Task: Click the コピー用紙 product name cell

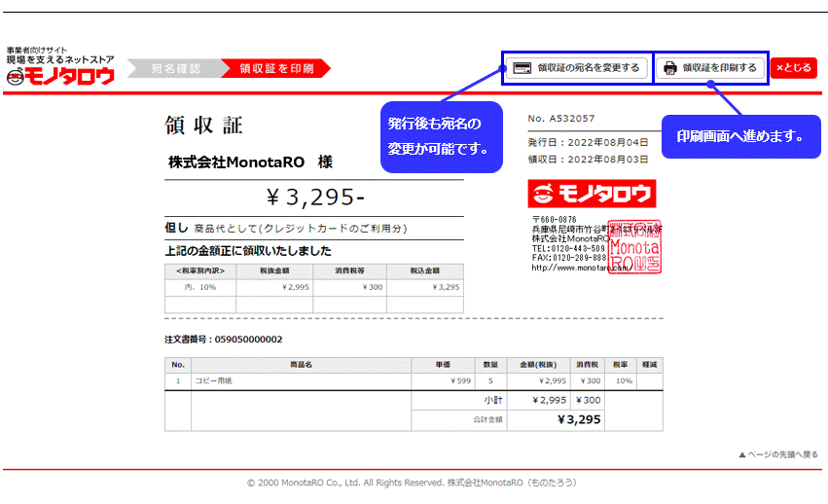Action: 302,380
